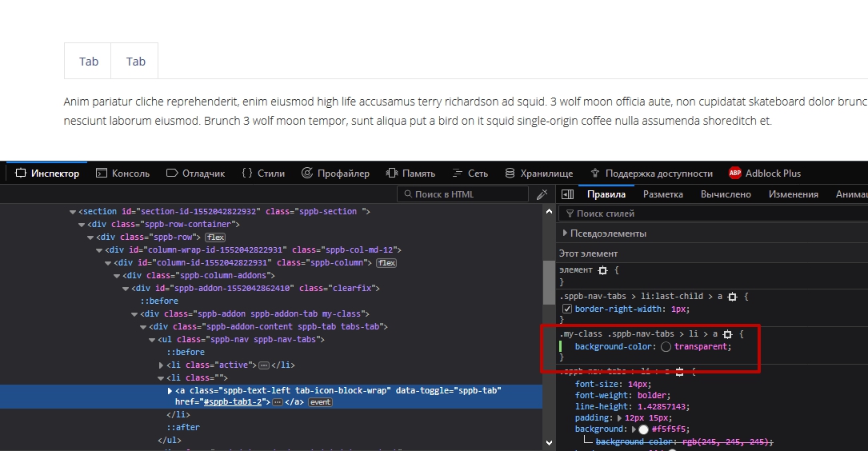The image size is (868, 451).
Task: Toggle the sidebar pane icon
Action: coord(567,194)
